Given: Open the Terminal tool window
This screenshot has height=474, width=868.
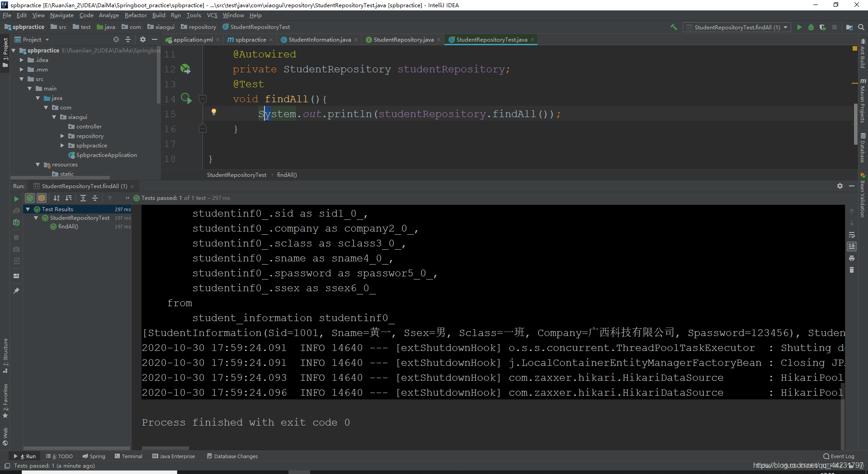Looking at the screenshot, I should point(128,456).
